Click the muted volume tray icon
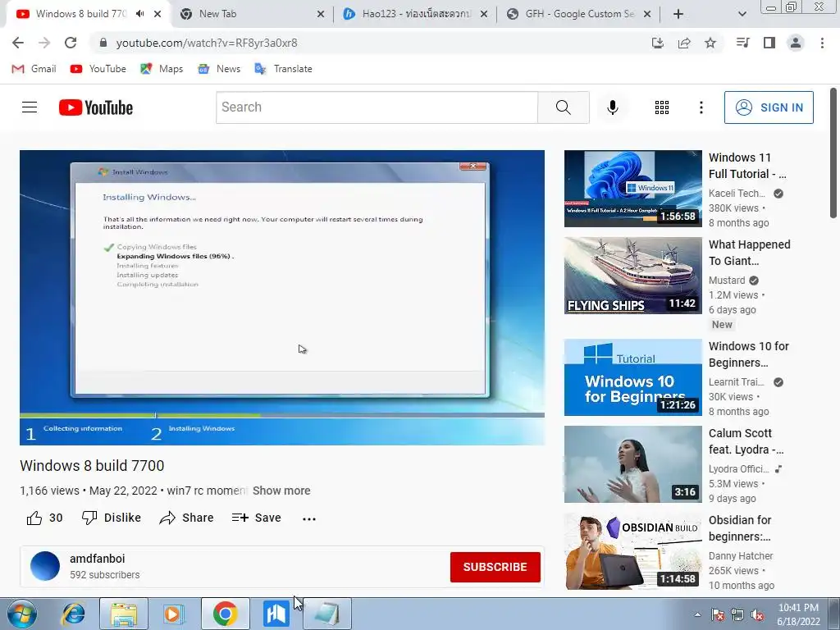Image resolution: width=840 pixels, height=630 pixels. pos(757,614)
